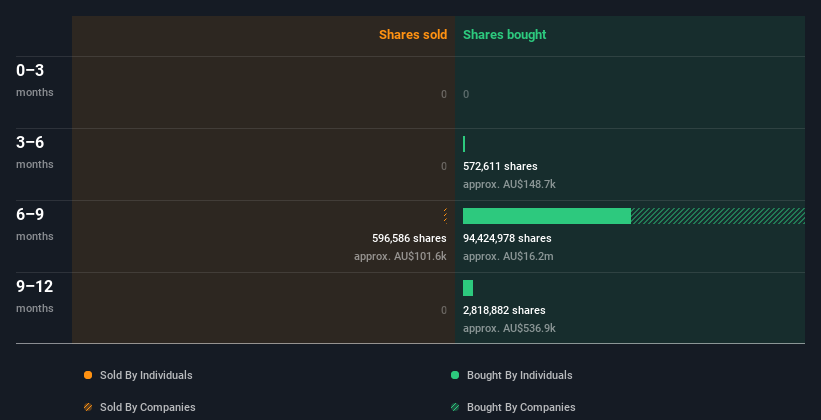Click the green Bought By Individuals legend dot
The height and width of the screenshot is (420, 821).
(x=455, y=375)
